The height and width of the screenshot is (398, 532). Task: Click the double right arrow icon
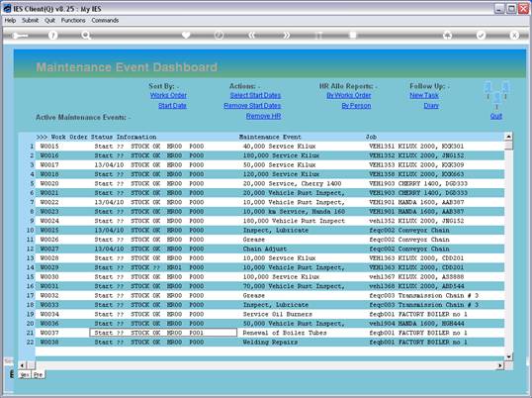(286, 35)
